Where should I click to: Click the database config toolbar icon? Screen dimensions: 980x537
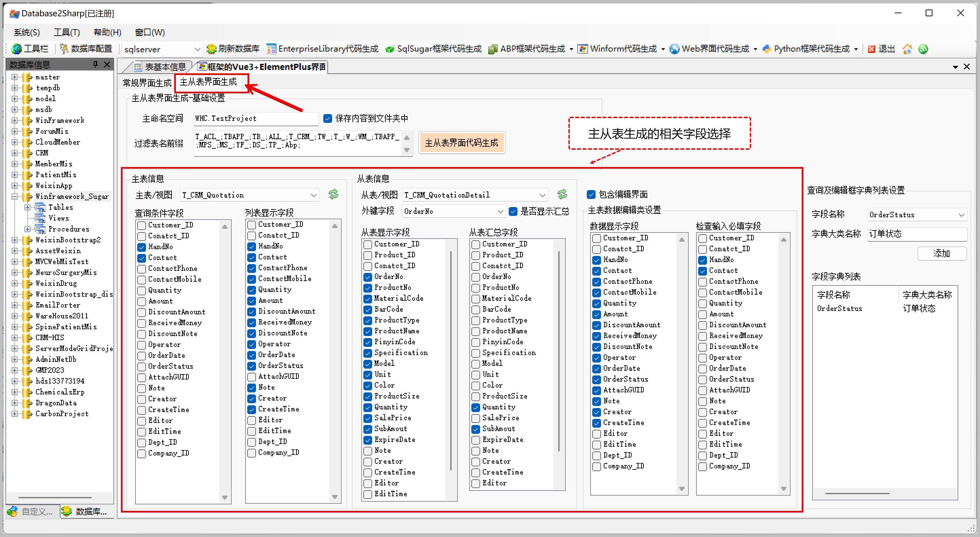point(64,49)
